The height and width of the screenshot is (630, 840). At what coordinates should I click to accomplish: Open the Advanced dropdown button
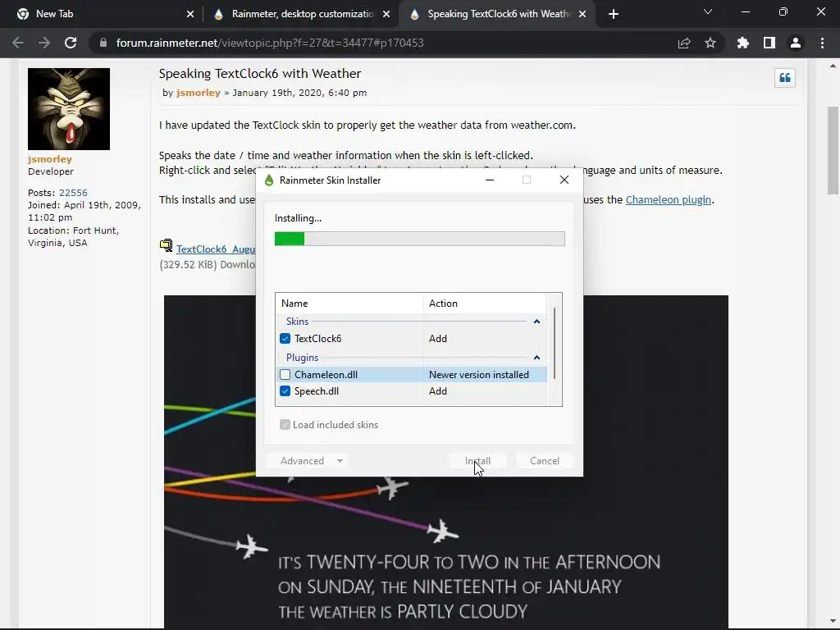click(x=307, y=461)
